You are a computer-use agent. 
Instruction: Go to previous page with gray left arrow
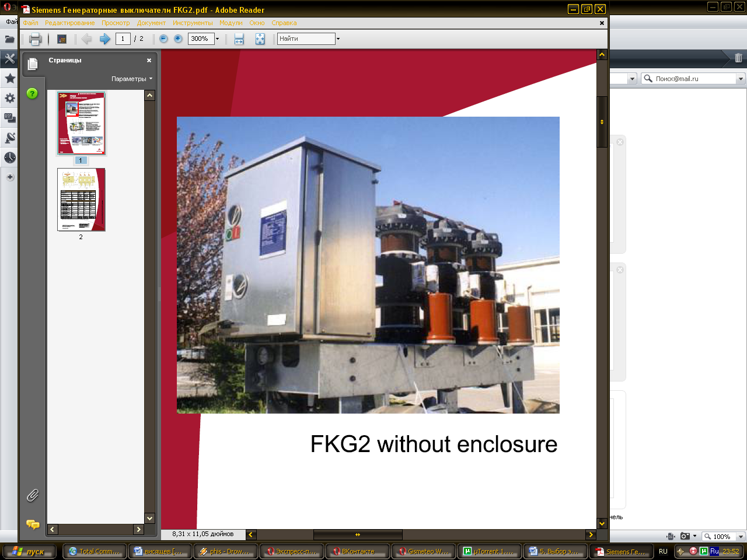click(x=87, y=38)
